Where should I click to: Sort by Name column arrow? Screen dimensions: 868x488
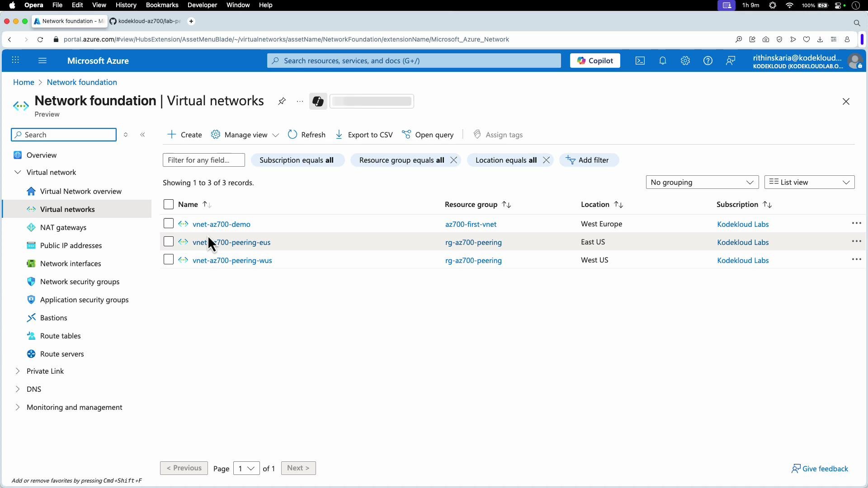pyautogui.click(x=207, y=204)
